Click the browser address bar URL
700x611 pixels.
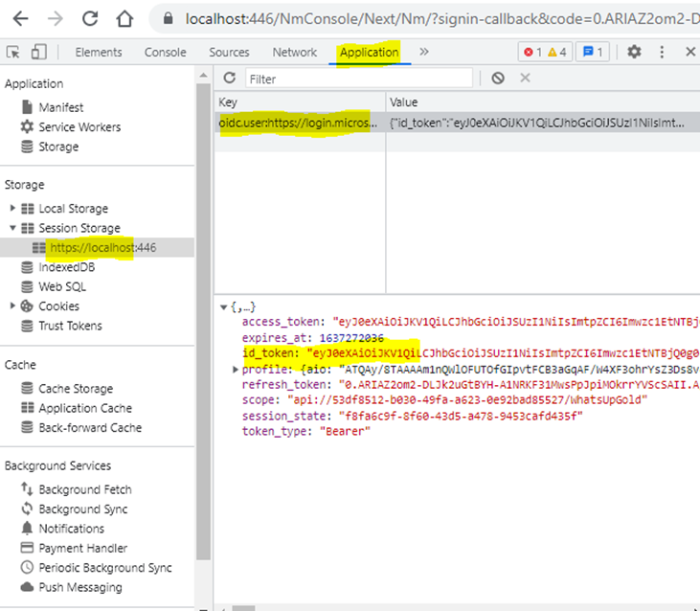pyautogui.click(x=442, y=19)
